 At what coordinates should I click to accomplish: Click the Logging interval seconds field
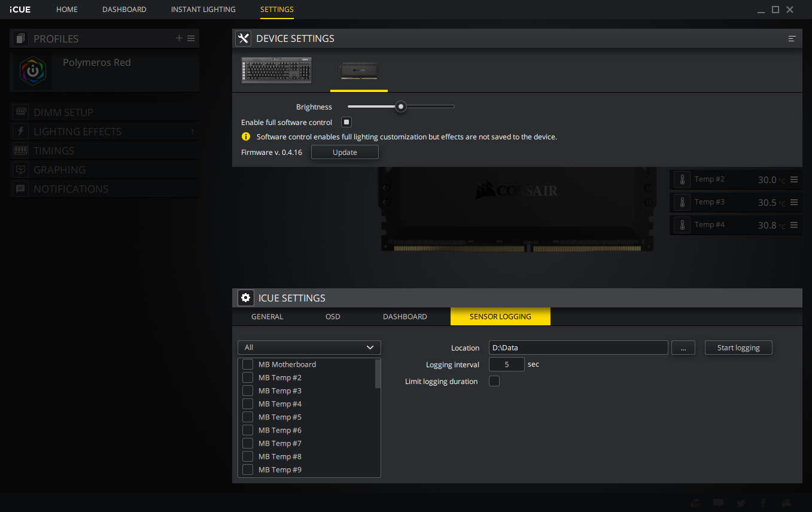(x=507, y=364)
